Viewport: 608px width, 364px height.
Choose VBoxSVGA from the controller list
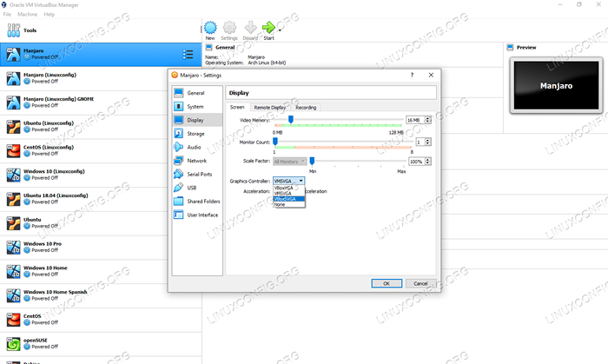(x=289, y=199)
